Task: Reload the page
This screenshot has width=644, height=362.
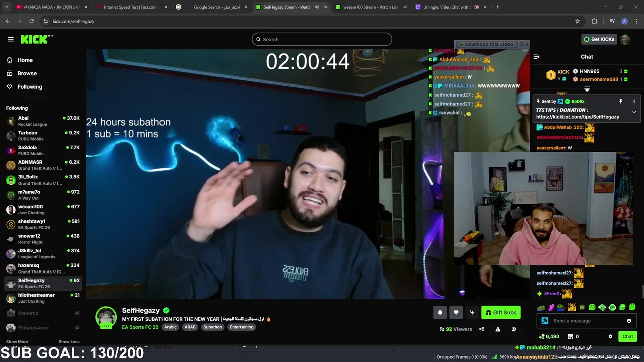Action: click(x=31, y=21)
